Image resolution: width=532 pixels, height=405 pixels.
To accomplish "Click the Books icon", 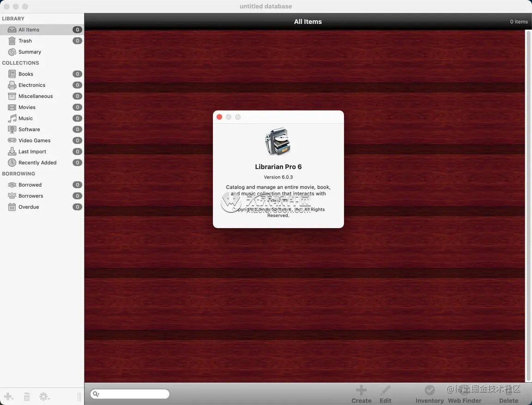I will 12,74.
